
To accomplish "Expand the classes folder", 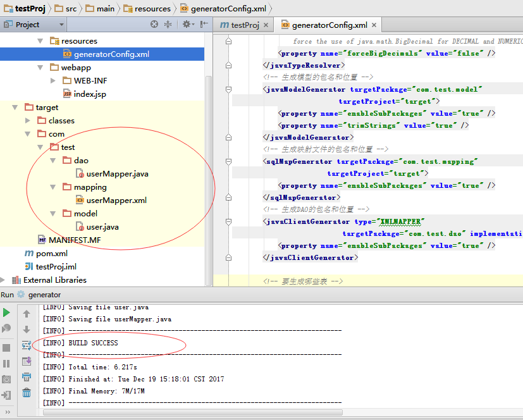I will [x=28, y=120].
